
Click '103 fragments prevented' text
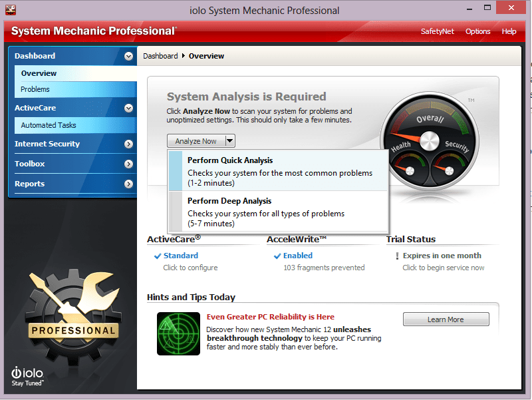tap(324, 268)
